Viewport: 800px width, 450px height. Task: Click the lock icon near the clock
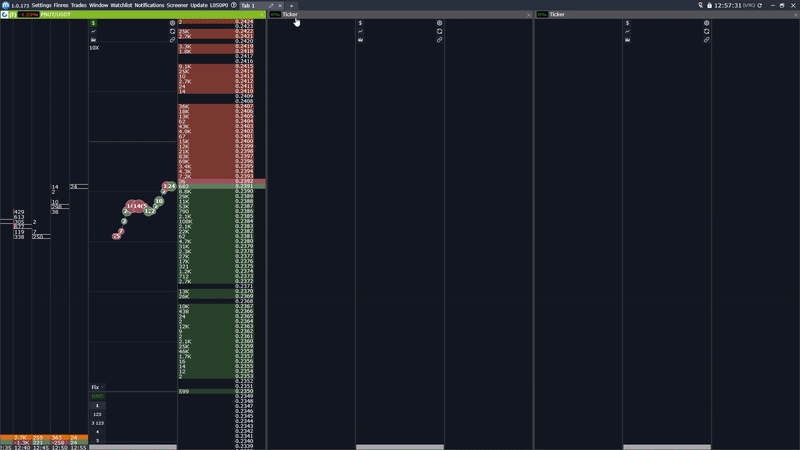point(709,5)
